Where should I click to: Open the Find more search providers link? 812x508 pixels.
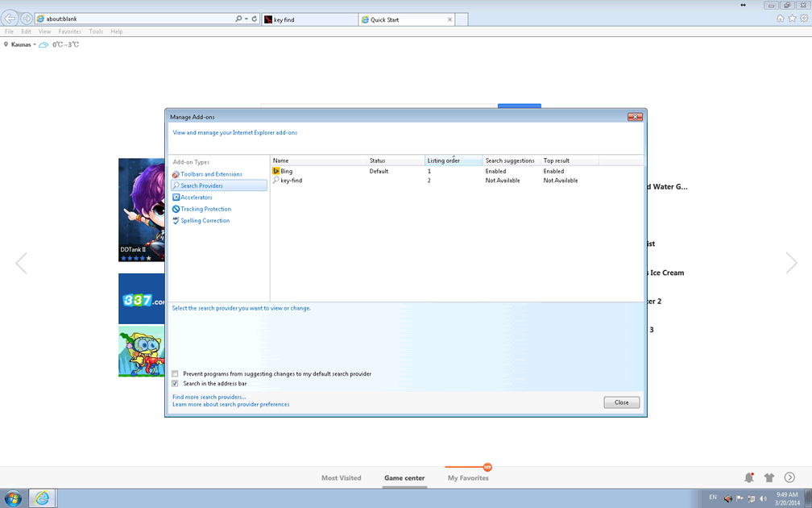point(209,397)
